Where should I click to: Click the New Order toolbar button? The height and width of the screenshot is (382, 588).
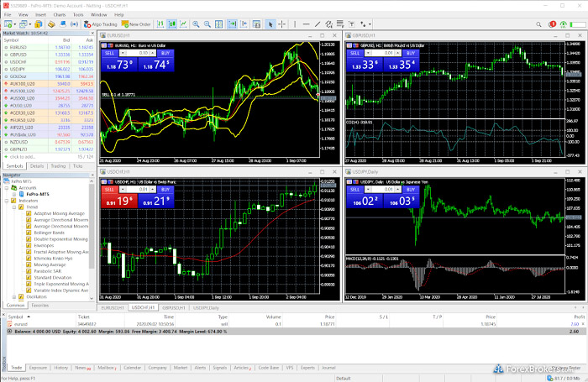tap(136, 24)
